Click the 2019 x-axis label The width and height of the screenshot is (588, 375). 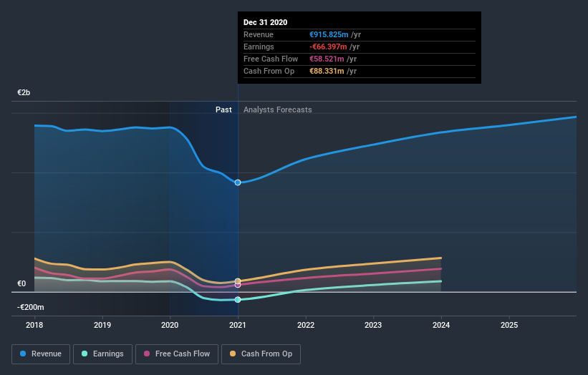(102, 325)
